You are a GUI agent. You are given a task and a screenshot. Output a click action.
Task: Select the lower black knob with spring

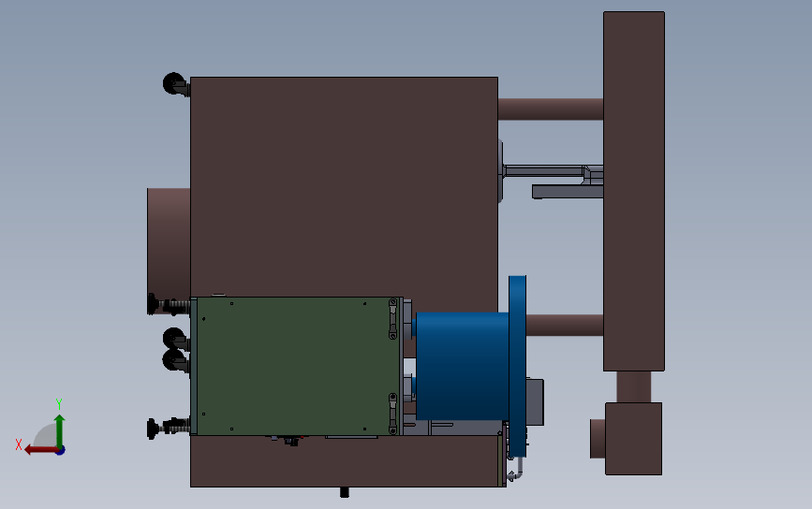[167, 429]
